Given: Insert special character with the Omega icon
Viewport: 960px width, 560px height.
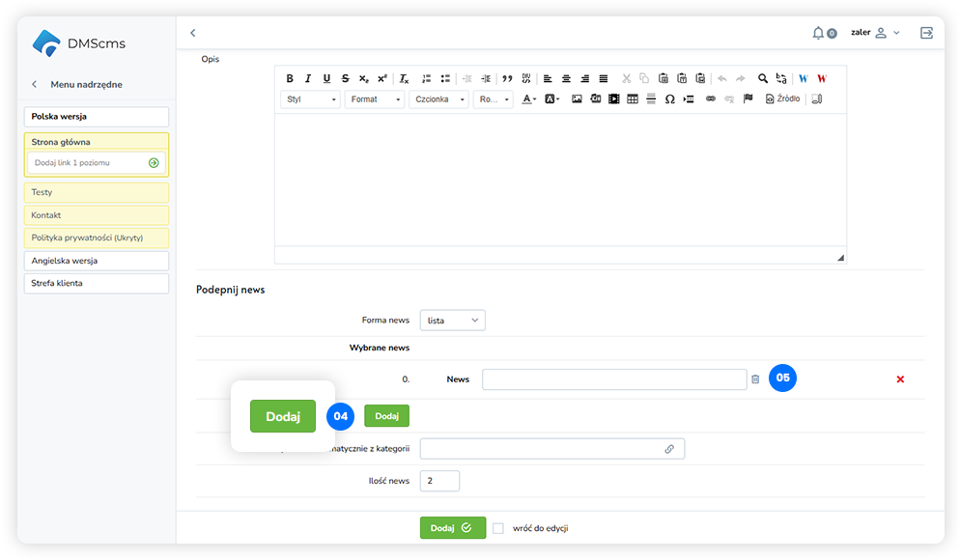Looking at the screenshot, I should (x=669, y=99).
